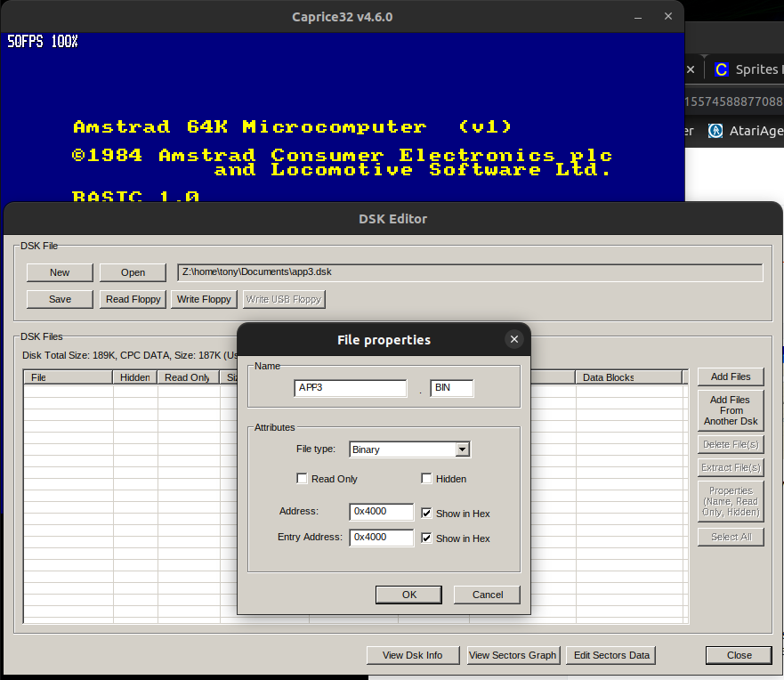Sort by the File column header
Screen dimensions: 784x680
(68, 377)
